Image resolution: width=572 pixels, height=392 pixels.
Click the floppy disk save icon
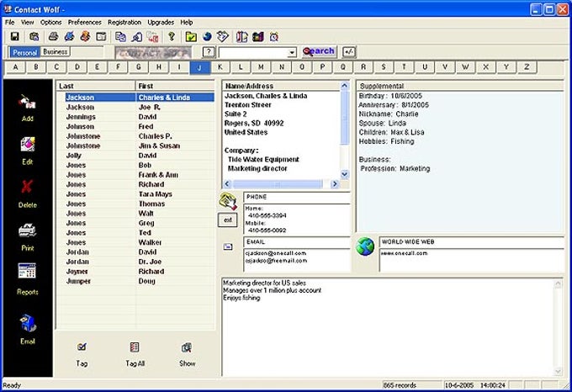14,37
